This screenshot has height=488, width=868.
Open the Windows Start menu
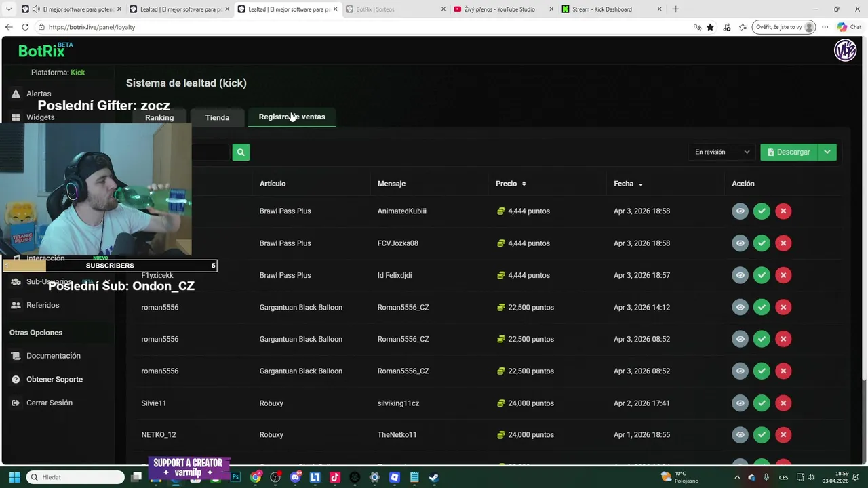[x=14, y=477]
